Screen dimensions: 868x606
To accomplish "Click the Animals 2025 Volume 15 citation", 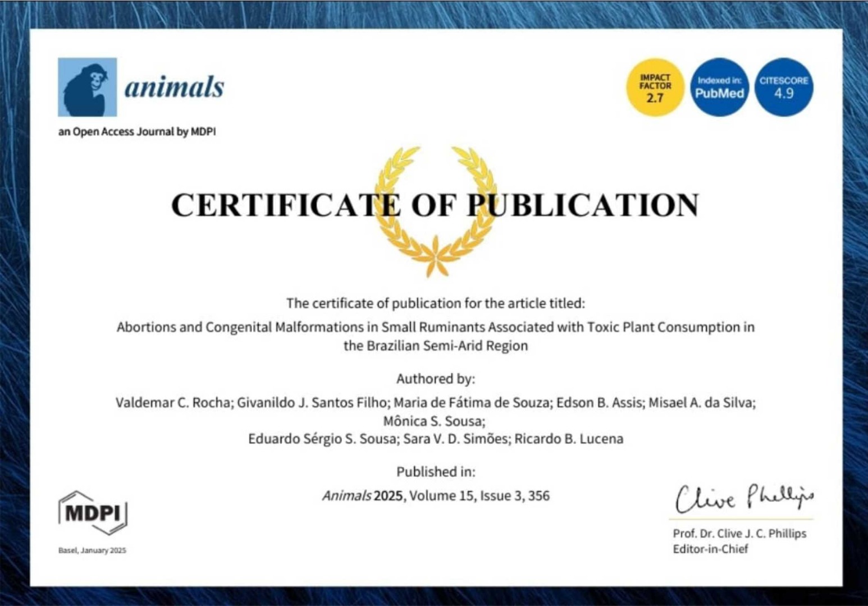I will click(x=436, y=496).
